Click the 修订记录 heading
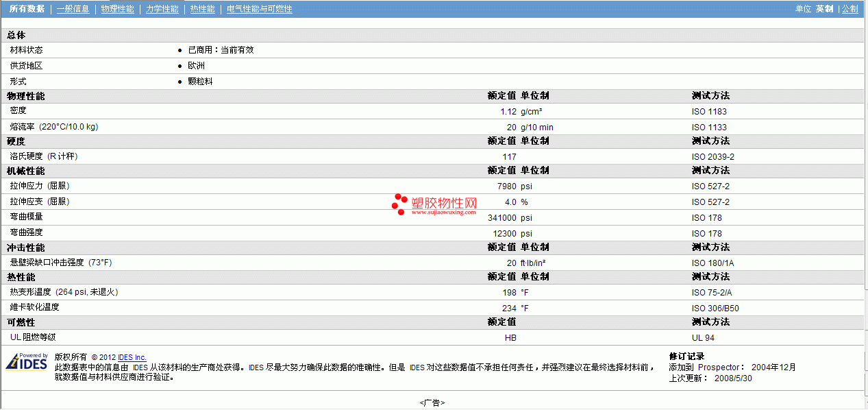 point(686,357)
